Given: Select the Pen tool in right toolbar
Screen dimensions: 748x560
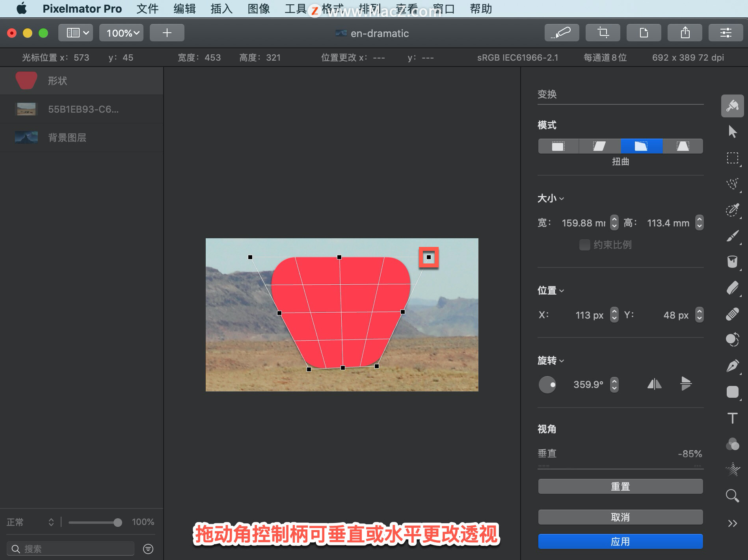Looking at the screenshot, I should (732, 366).
